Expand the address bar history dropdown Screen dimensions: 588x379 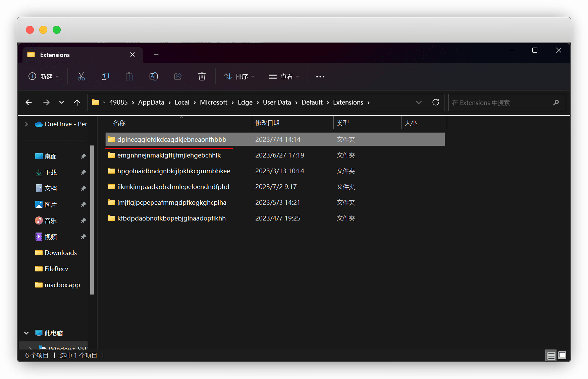(419, 103)
